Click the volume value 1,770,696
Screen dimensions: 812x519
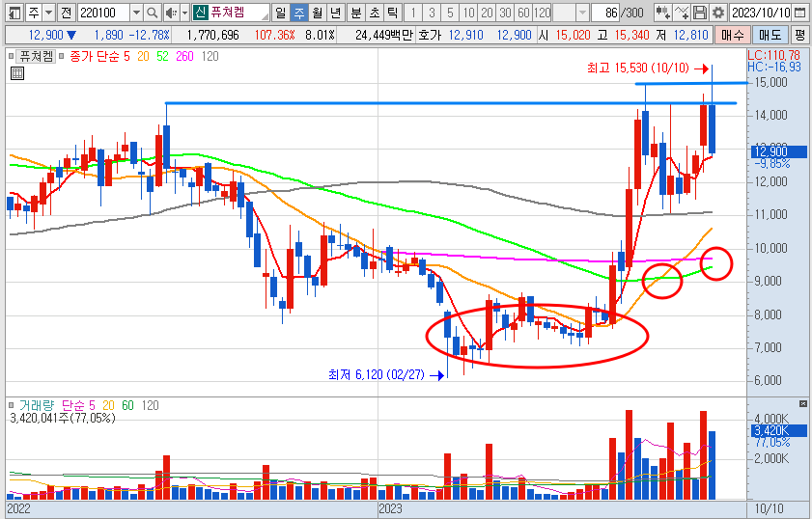pos(212,35)
